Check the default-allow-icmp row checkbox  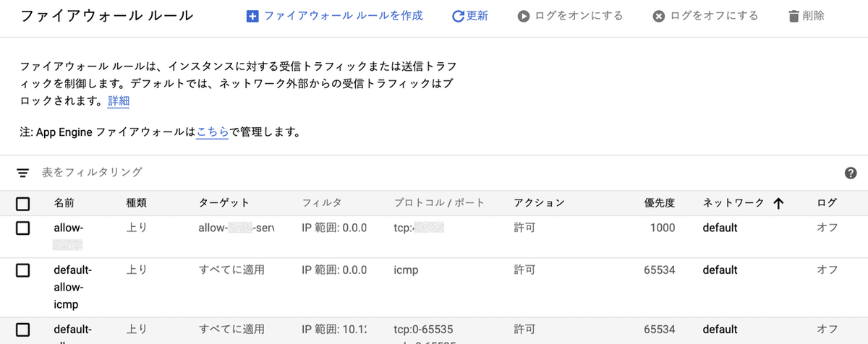(x=23, y=270)
